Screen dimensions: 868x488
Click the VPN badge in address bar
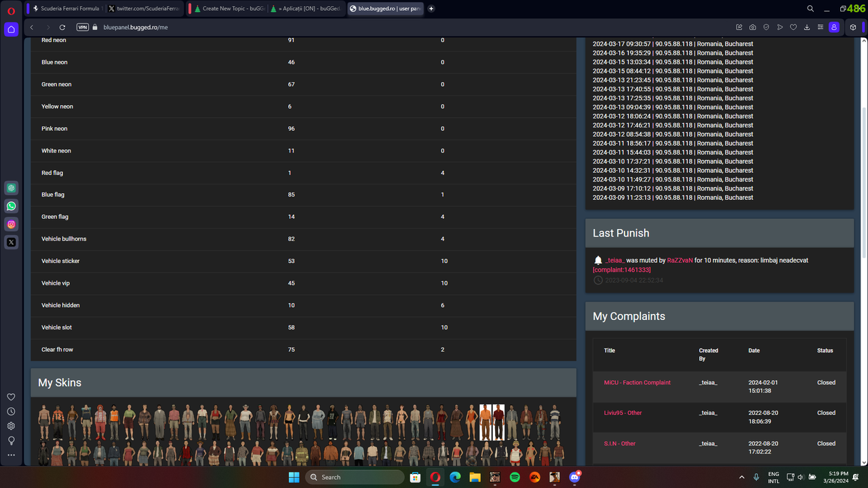(83, 27)
